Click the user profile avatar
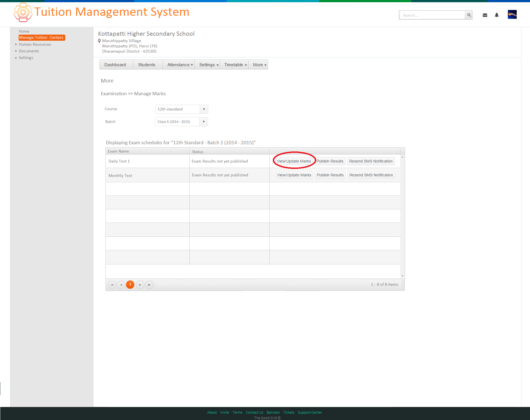 [512, 14]
